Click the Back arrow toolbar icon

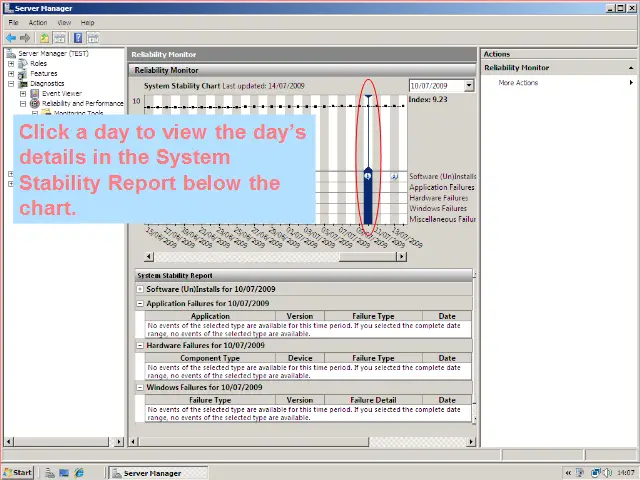pos(11,38)
